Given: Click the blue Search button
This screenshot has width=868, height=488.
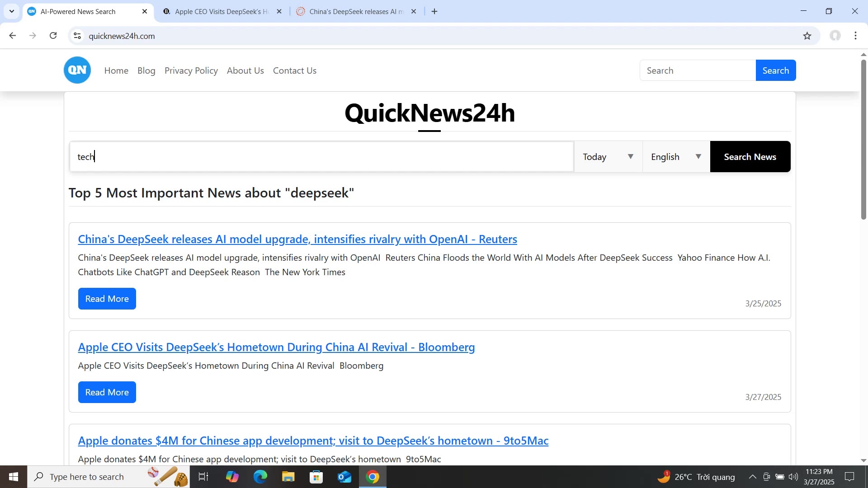Looking at the screenshot, I should pyautogui.click(x=776, y=70).
